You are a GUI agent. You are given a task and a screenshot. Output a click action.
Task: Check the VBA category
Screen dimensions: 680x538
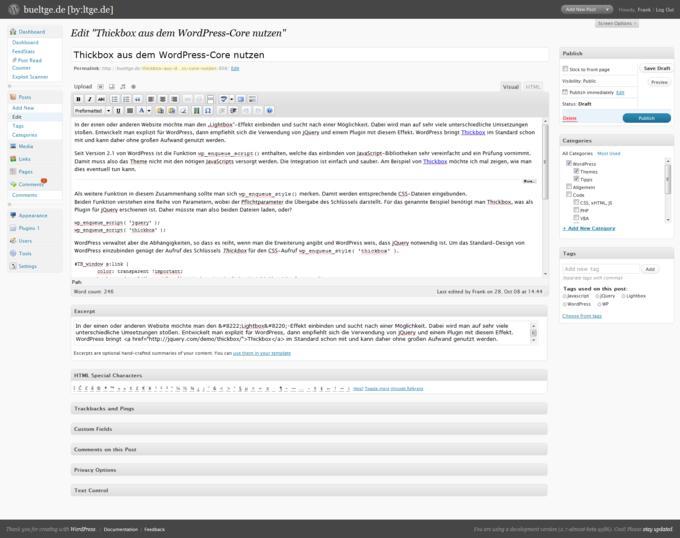[x=576, y=218]
